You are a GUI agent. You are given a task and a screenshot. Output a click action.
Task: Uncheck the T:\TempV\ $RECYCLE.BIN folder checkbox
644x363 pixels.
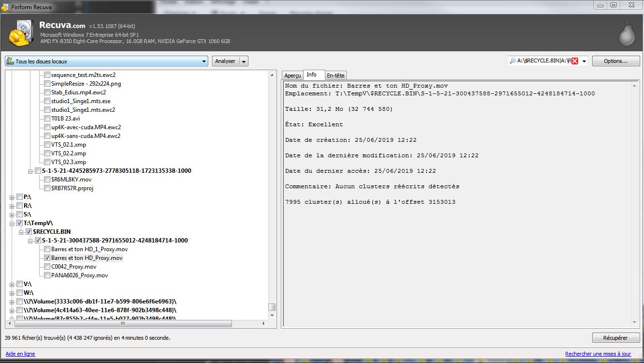point(29,232)
